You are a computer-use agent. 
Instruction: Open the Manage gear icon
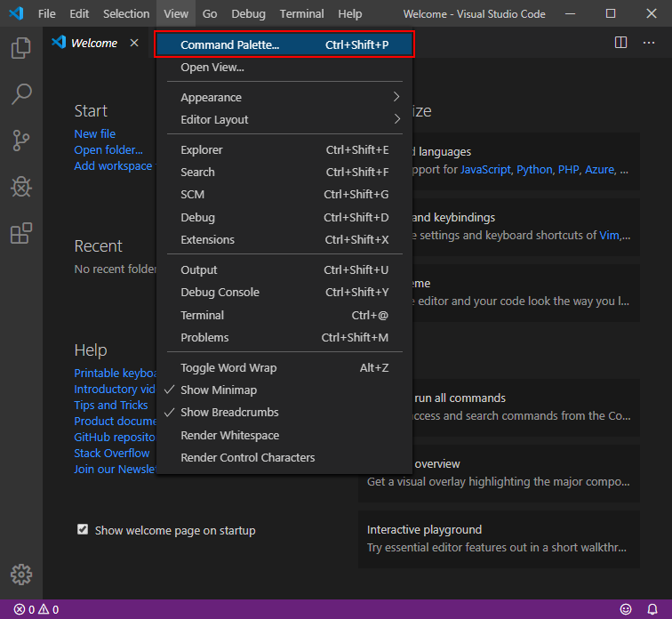click(21, 575)
